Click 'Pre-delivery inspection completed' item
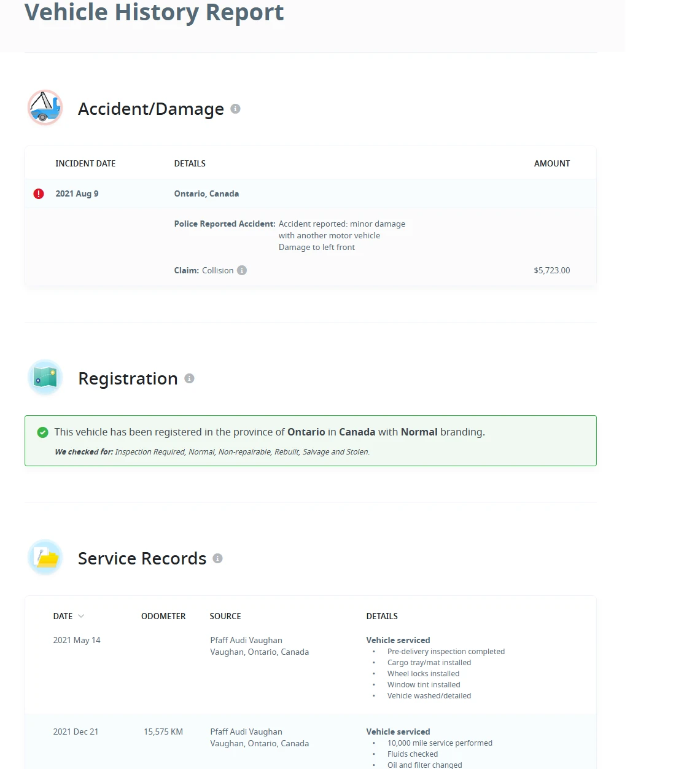The image size is (700, 769). tap(446, 652)
